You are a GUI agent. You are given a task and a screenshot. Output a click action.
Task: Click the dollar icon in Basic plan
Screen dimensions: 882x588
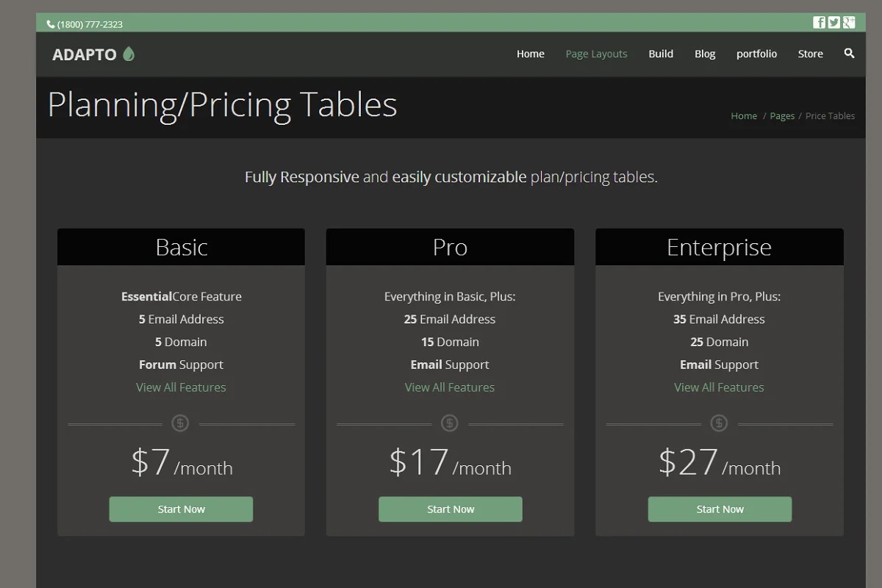180,423
